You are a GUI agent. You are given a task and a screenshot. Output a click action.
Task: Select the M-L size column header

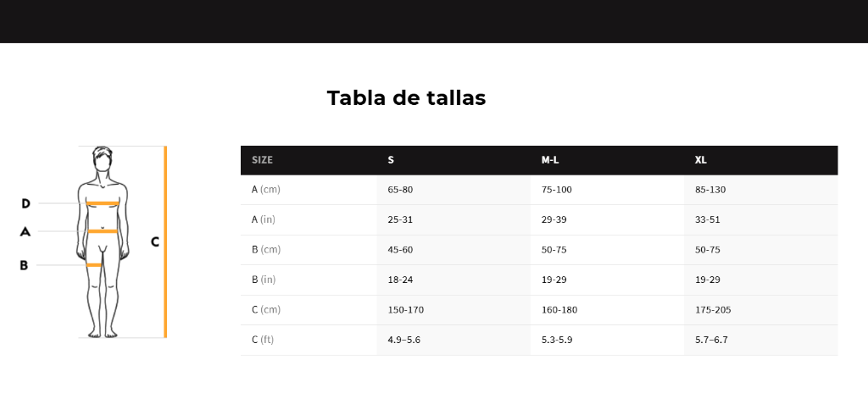pos(550,160)
